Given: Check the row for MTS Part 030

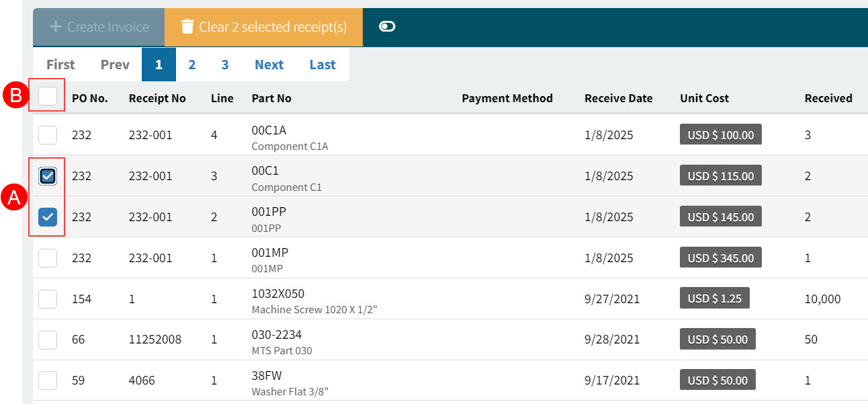Looking at the screenshot, I should pyautogui.click(x=47, y=339).
